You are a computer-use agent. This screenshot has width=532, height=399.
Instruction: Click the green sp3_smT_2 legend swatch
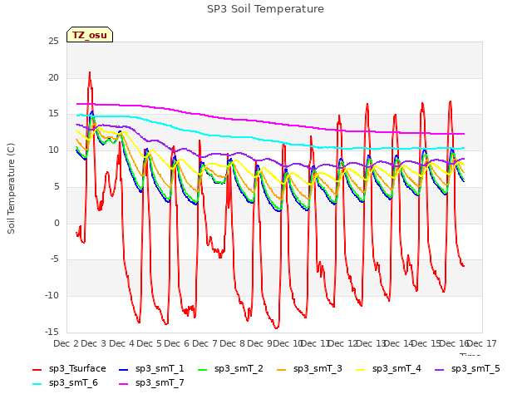pos(203,369)
